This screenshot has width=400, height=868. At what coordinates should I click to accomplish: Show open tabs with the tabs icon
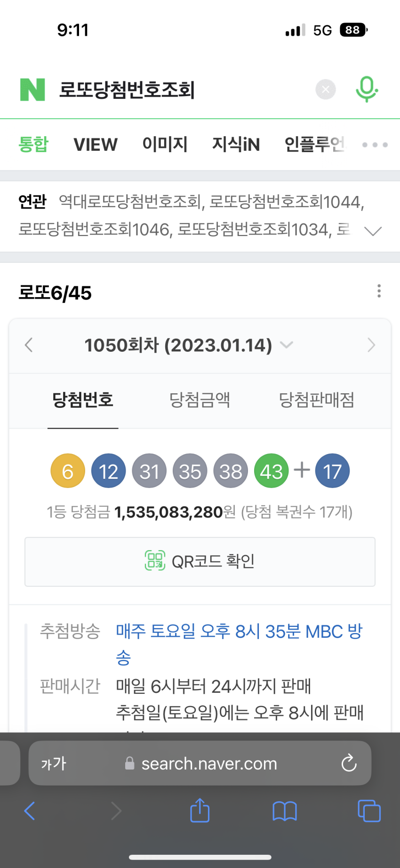tap(369, 811)
